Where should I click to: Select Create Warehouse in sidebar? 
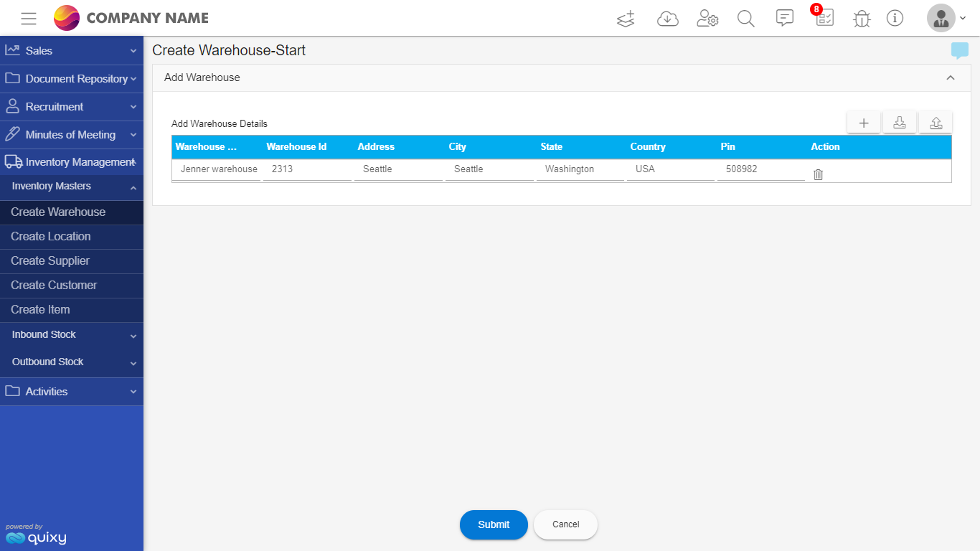72,212
